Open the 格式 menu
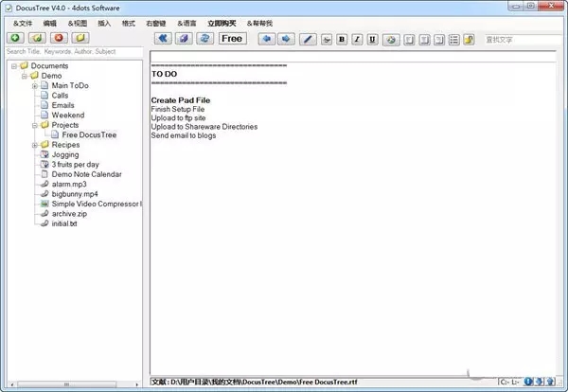Image resolution: width=568 pixels, height=392 pixels. (x=130, y=23)
